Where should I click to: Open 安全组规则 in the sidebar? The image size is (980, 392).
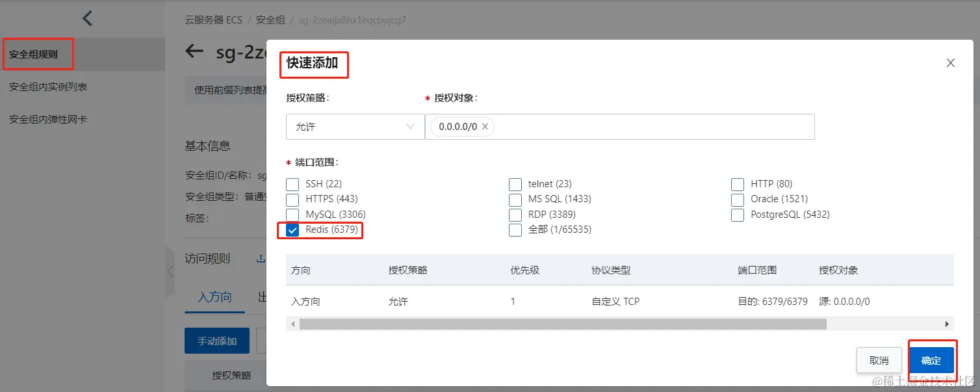[x=34, y=55]
